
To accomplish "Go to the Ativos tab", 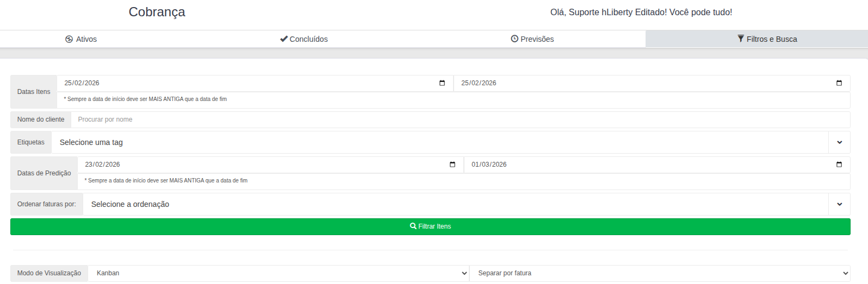I will coord(86,39).
